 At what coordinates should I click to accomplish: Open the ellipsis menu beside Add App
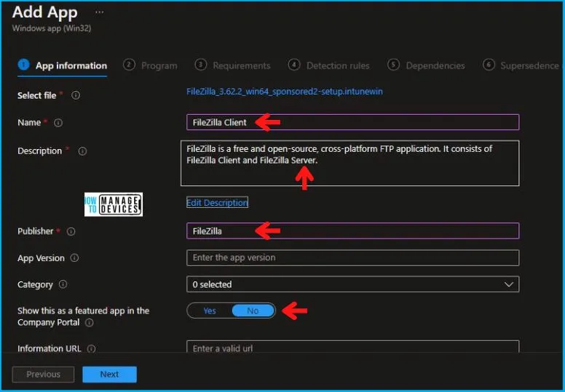99,12
